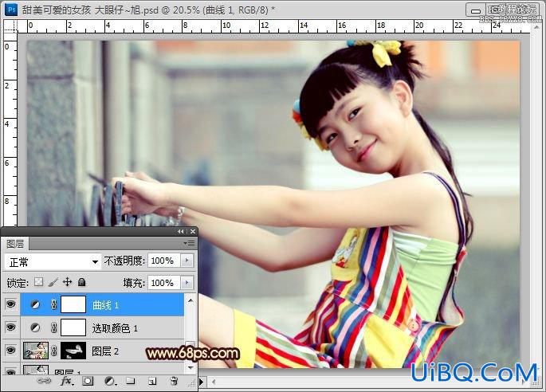This screenshot has width=546, height=392.
Task: Click the status bar arrow button
Action: pyautogui.click(x=202, y=382)
